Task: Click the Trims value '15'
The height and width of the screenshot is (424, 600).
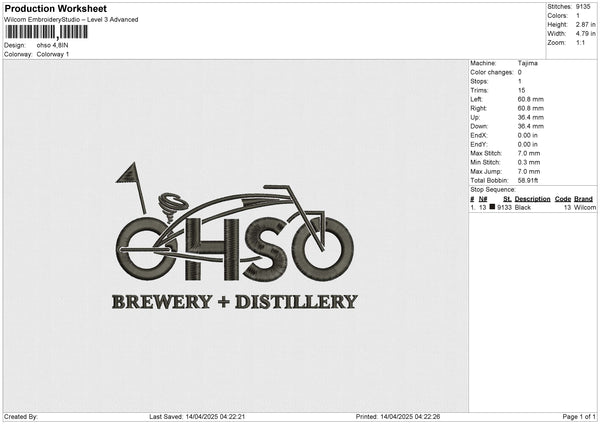Action: tap(522, 90)
